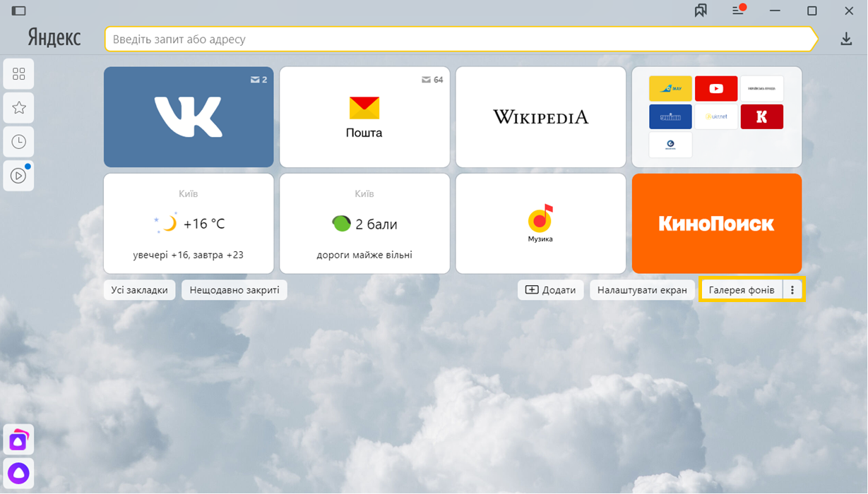The width and height of the screenshot is (868, 494).
Task: Launch the Alice voice assistant round icon
Action: [19, 472]
